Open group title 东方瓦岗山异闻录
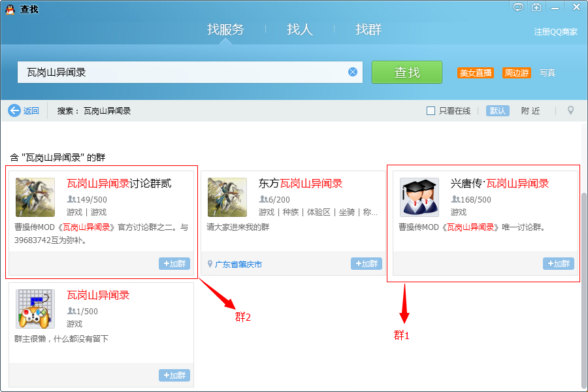The width and height of the screenshot is (588, 392). click(x=301, y=184)
